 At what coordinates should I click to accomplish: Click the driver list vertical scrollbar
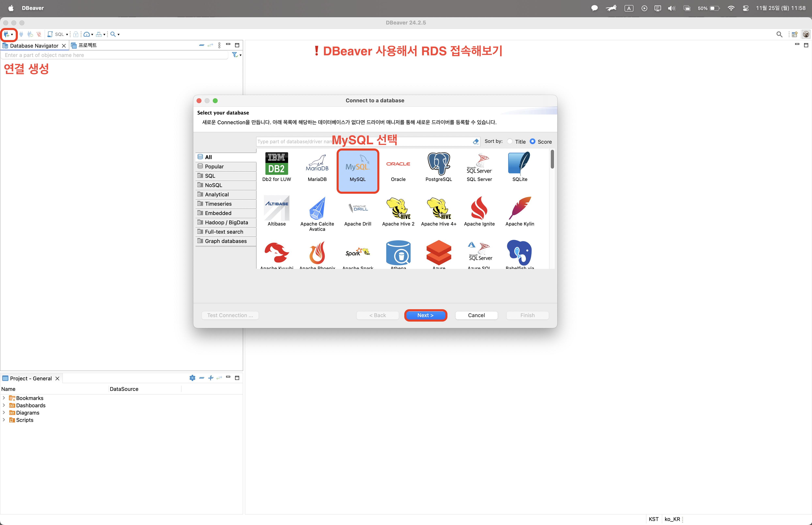[552, 159]
